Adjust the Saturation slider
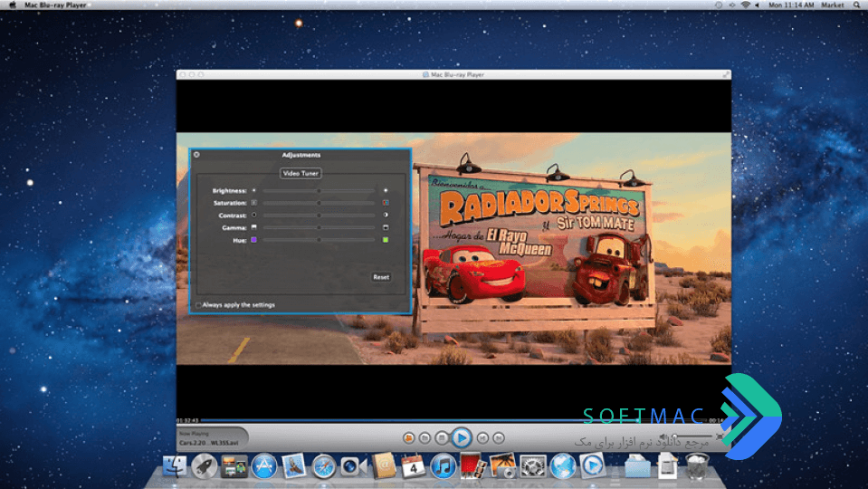Screen dimensions: 868x489 point(319,203)
